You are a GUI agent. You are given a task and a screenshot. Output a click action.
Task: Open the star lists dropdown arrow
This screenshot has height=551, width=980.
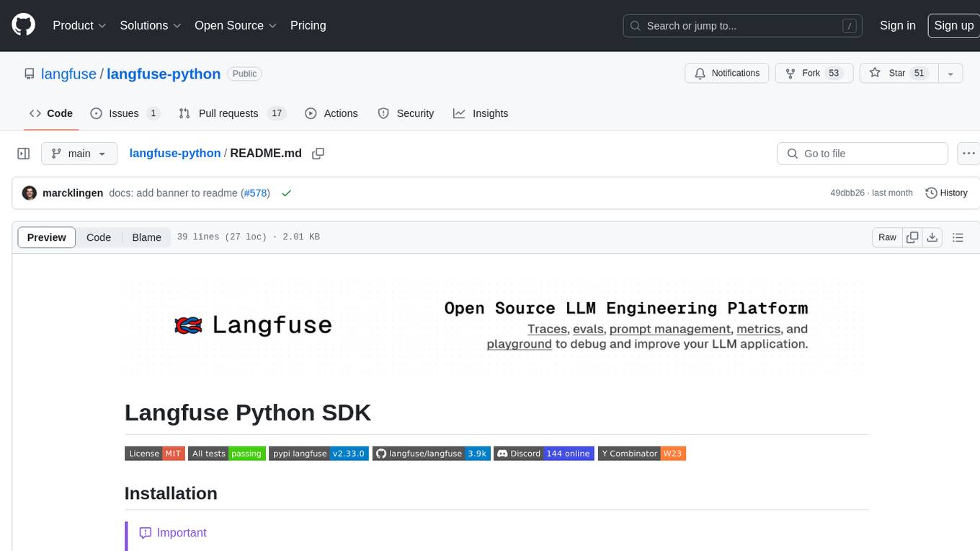point(950,74)
